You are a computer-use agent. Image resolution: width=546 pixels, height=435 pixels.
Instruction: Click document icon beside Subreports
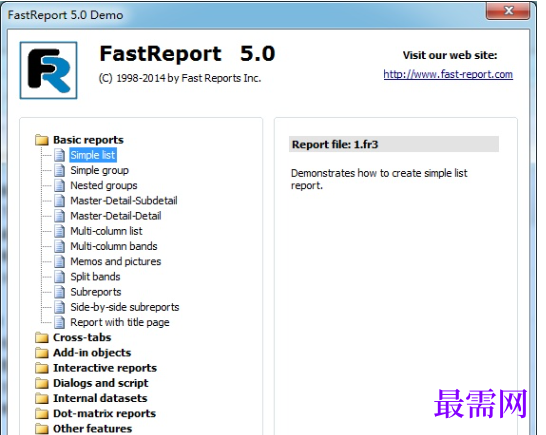[x=60, y=292]
